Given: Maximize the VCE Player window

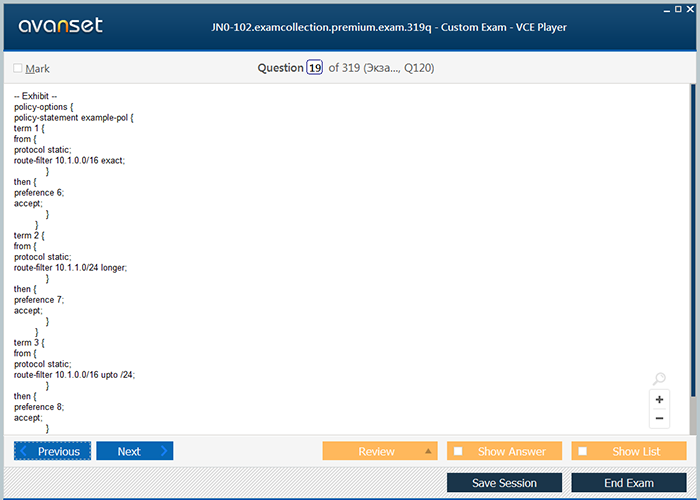Looking at the screenshot, I should point(678,9).
